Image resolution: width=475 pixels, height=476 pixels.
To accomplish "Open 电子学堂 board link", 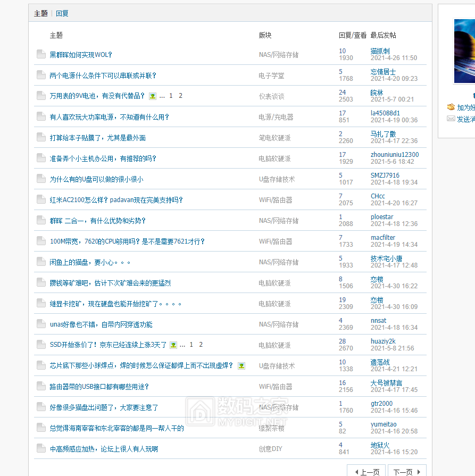I will 271,76.
